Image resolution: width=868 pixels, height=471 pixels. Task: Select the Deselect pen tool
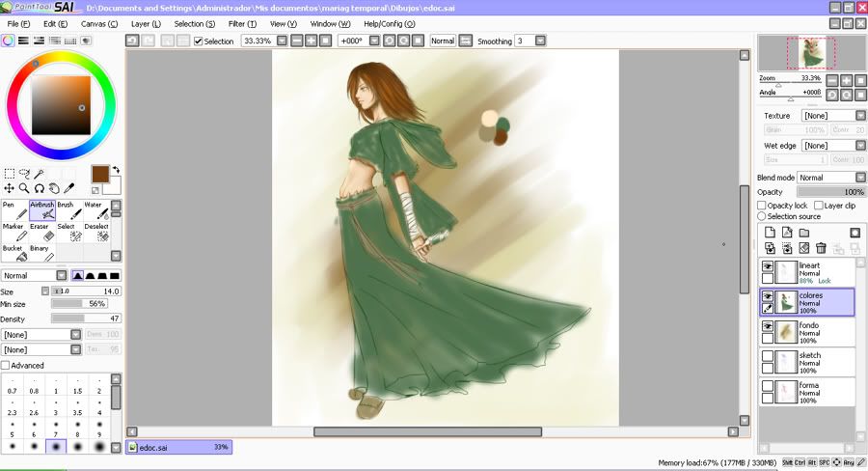coord(96,233)
